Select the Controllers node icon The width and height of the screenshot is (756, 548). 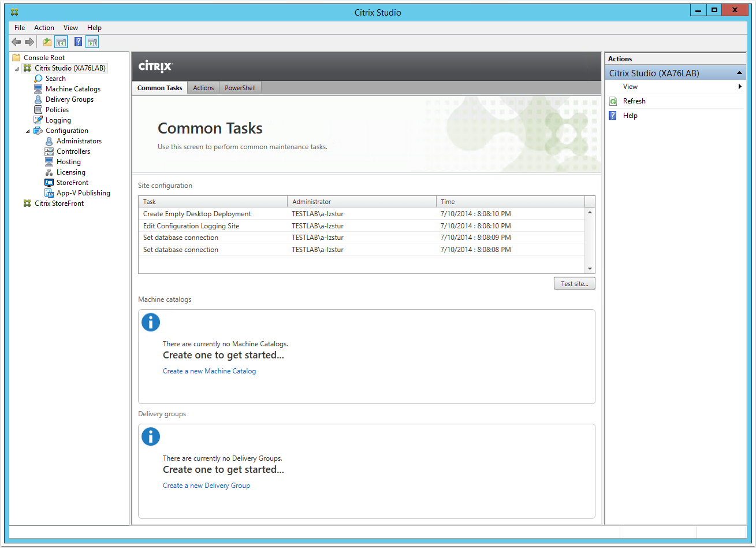[x=49, y=151]
